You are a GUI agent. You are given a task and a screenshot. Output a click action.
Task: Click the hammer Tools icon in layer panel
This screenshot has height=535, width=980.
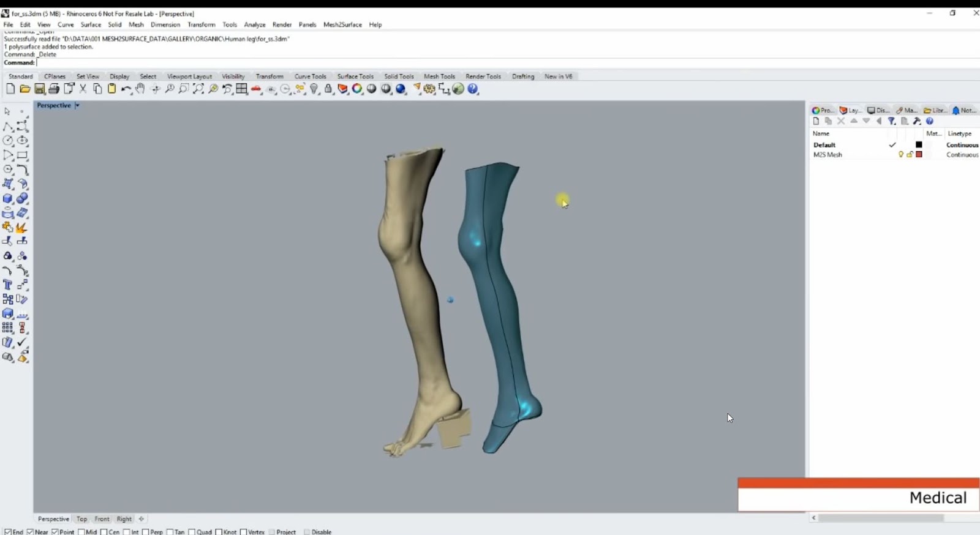917,121
